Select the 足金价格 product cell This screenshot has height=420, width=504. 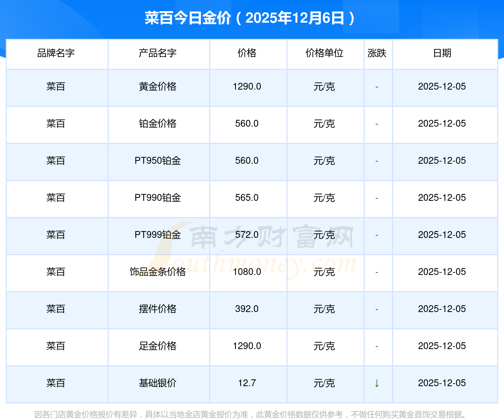click(x=158, y=346)
